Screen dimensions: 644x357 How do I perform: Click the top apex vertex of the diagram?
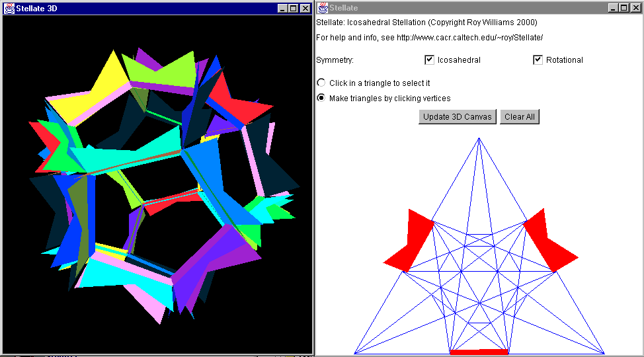point(479,138)
